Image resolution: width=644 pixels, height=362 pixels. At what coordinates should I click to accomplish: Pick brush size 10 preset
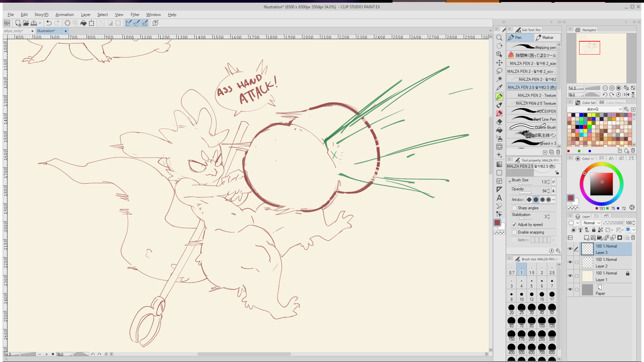(x=521, y=296)
